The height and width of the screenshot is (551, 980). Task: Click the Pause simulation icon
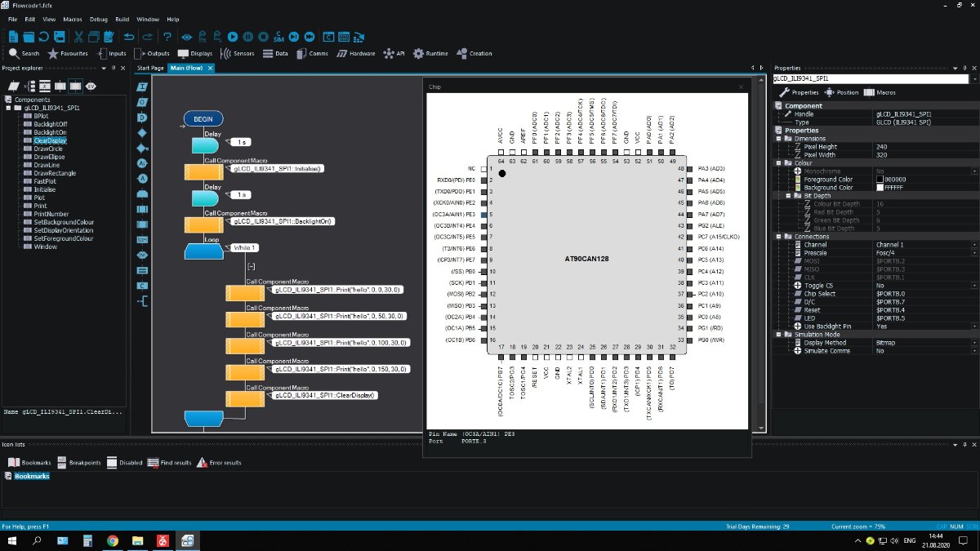point(248,37)
